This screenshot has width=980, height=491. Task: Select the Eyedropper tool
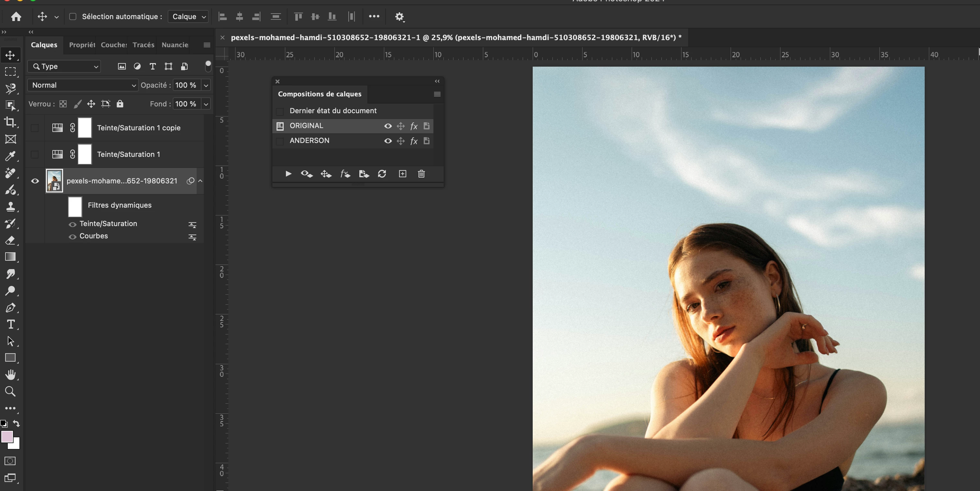pyautogui.click(x=10, y=156)
